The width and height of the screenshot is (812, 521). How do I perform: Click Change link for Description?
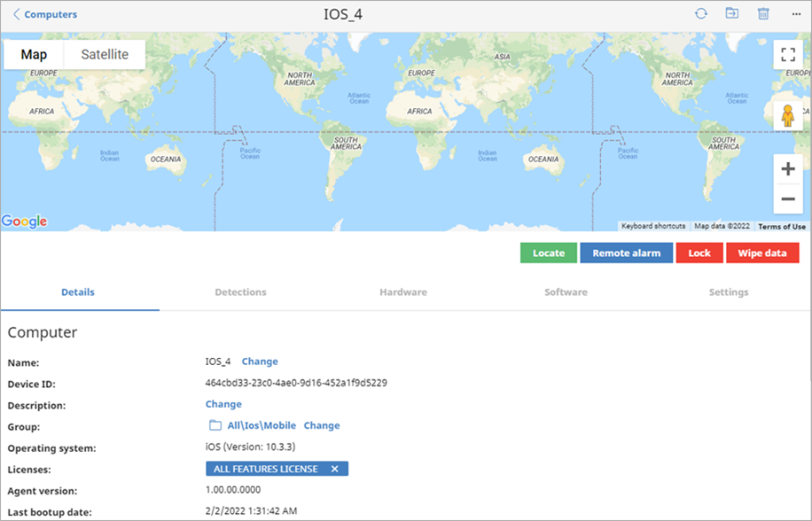click(x=223, y=404)
